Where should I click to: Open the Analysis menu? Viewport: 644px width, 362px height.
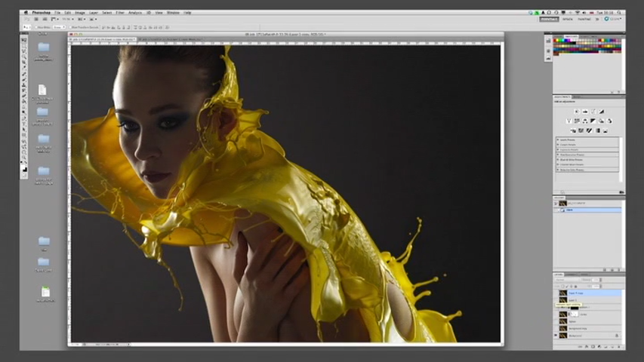tap(134, 13)
